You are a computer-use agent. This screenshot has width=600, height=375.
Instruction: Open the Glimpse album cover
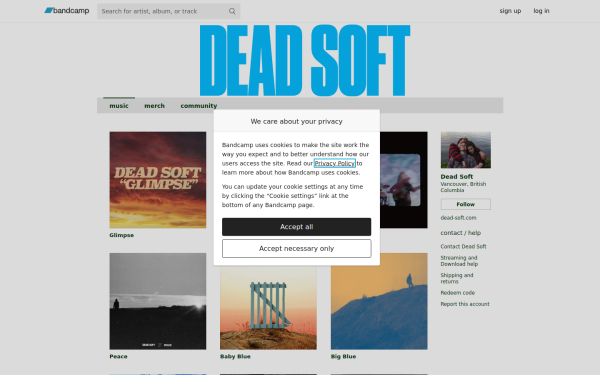point(158,180)
